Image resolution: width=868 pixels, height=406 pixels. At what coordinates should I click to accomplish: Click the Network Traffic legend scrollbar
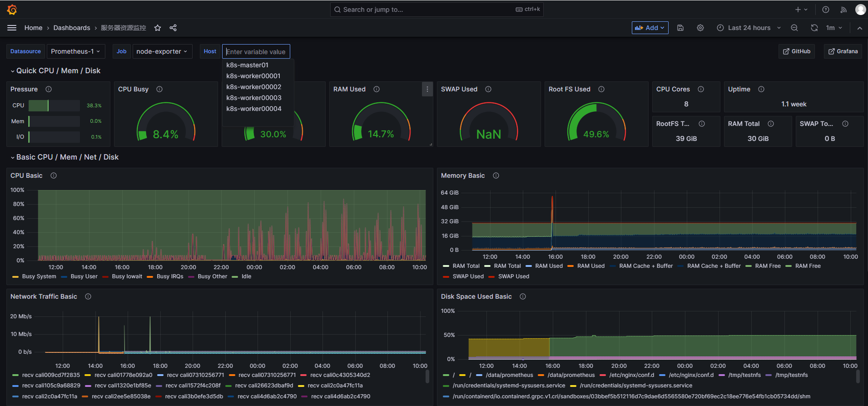pos(427,376)
